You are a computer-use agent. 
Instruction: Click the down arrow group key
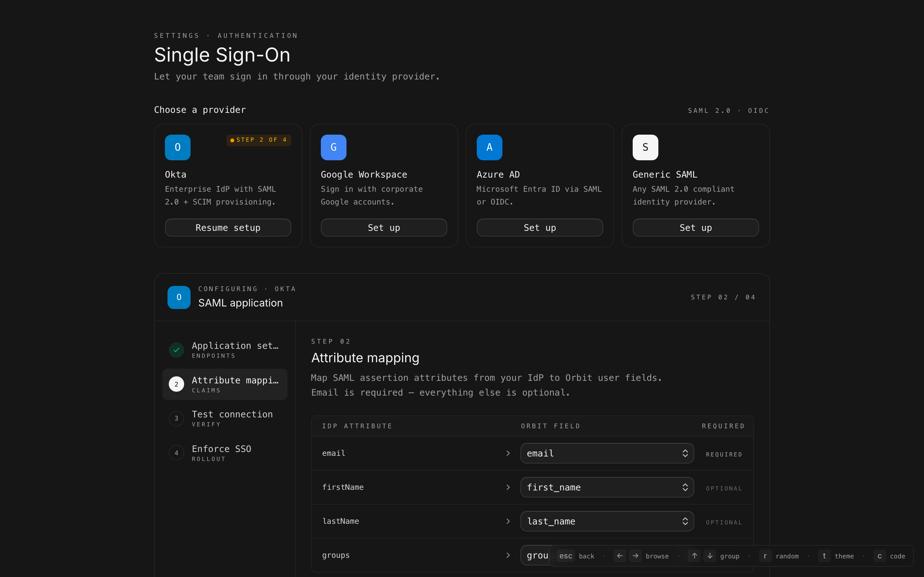pos(710,556)
